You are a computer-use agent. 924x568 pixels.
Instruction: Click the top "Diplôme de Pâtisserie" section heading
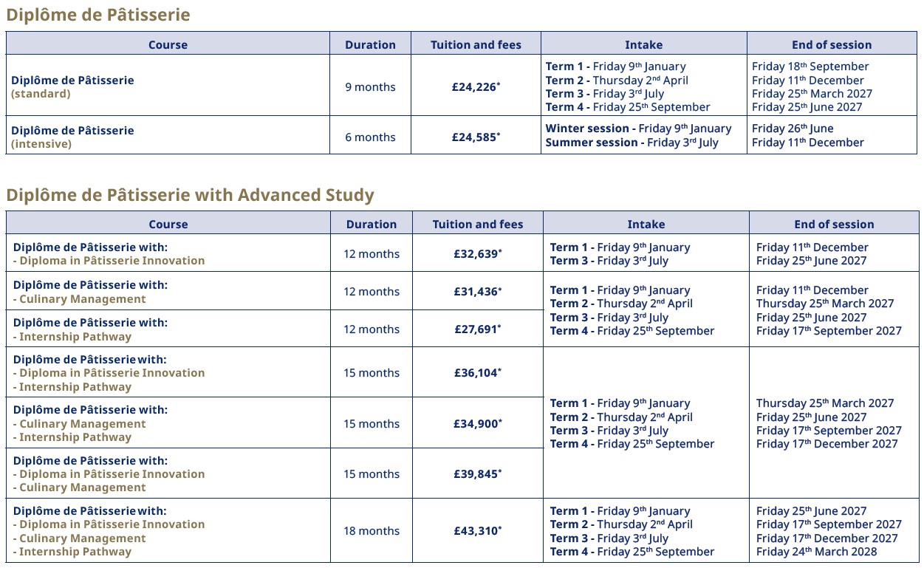pyautogui.click(x=98, y=15)
